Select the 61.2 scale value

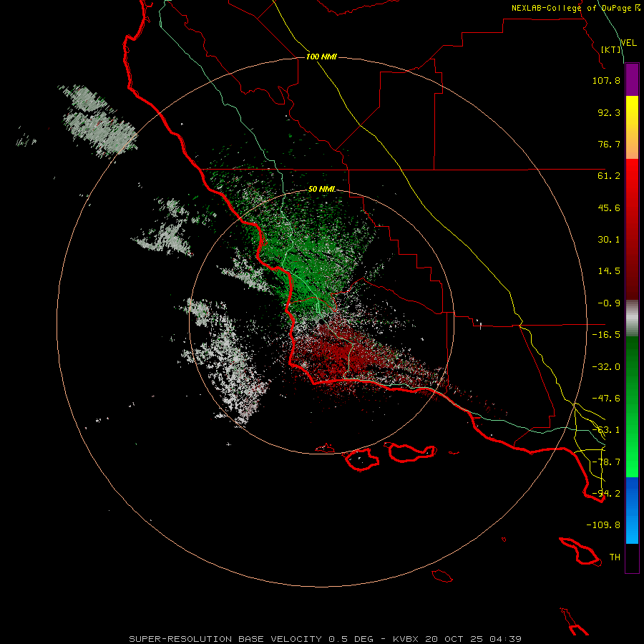(609, 176)
